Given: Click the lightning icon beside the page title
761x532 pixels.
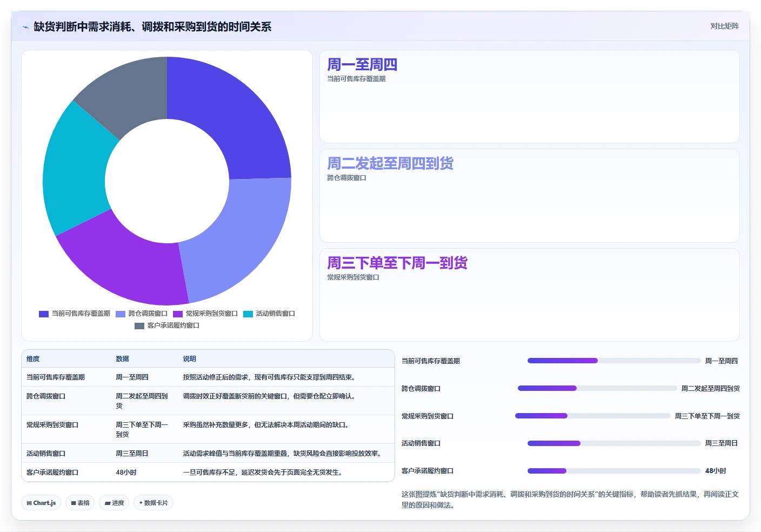Looking at the screenshot, I should point(25,27).
